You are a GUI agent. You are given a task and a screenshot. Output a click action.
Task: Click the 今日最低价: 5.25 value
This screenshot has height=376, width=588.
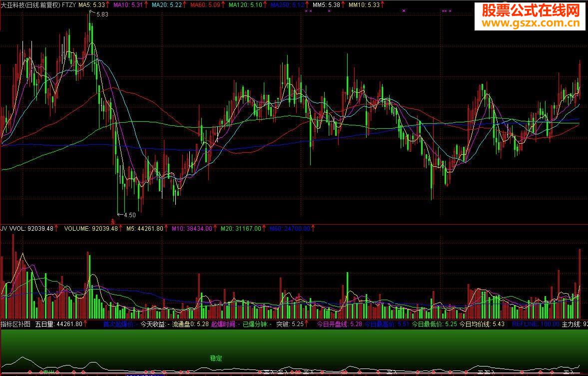pyautogui.click(x=435, y=324)
